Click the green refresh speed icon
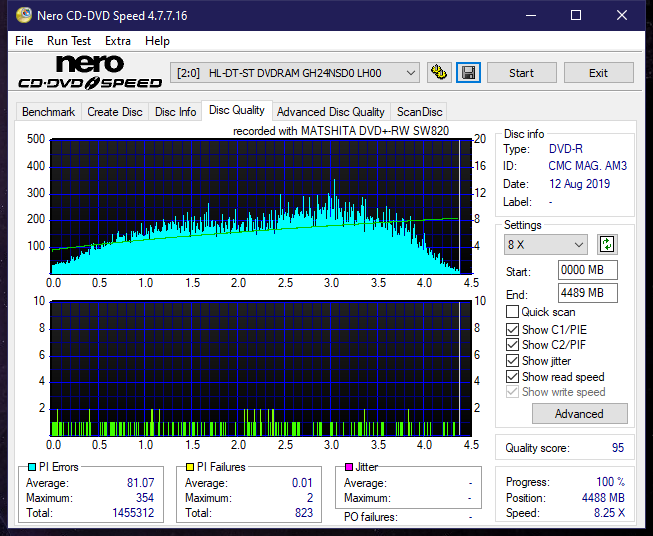The image size is (653, 536). pos(607,244)
